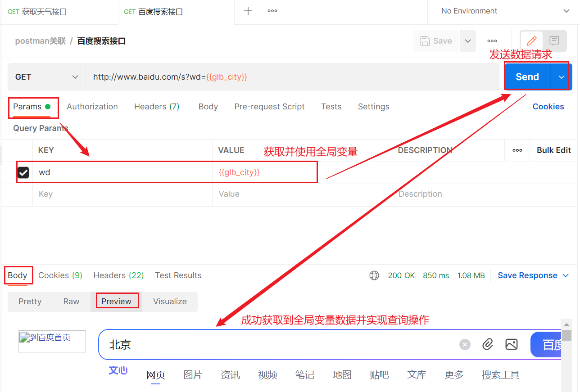Click the wd key cell
Image resolution: width=580 pixels, height=392 pixels.
coord(122,172)
